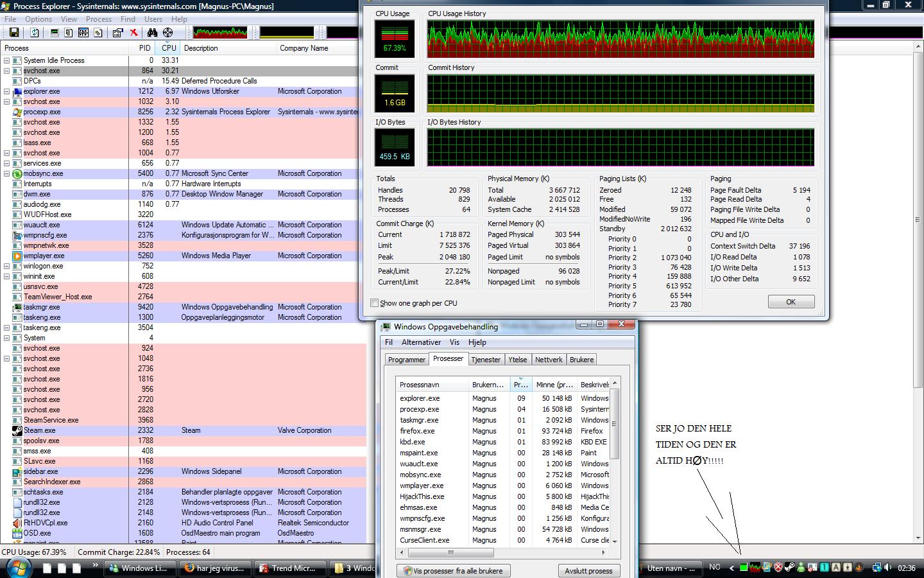Open process Properties toolbar icon
The height and width of the screenshot is (578, 924).
(x=118, y=32)
